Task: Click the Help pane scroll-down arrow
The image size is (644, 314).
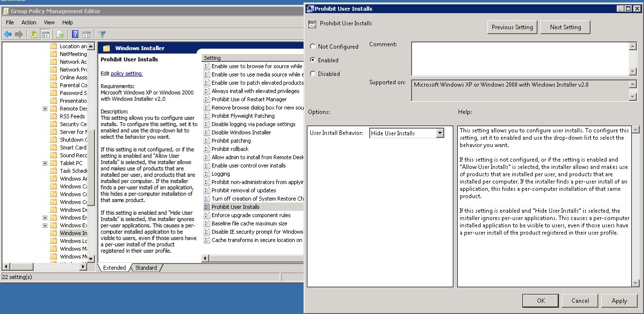Action: pos(635,283)
